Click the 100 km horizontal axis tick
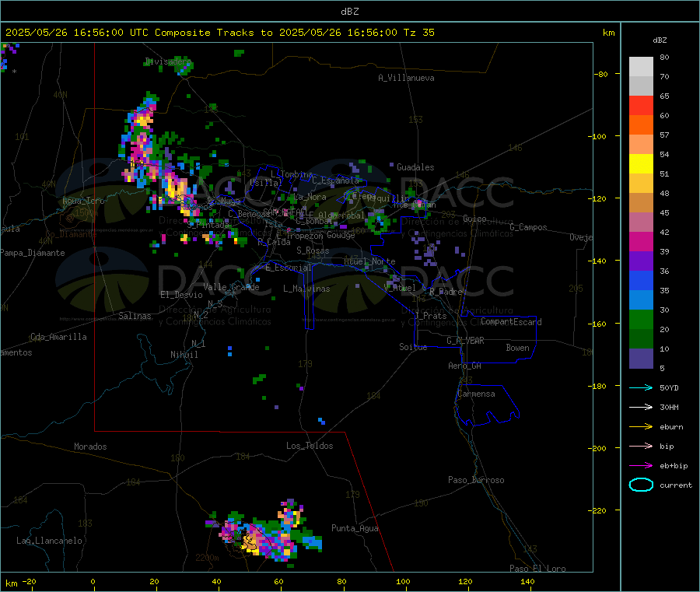 (x=403, y=581)
